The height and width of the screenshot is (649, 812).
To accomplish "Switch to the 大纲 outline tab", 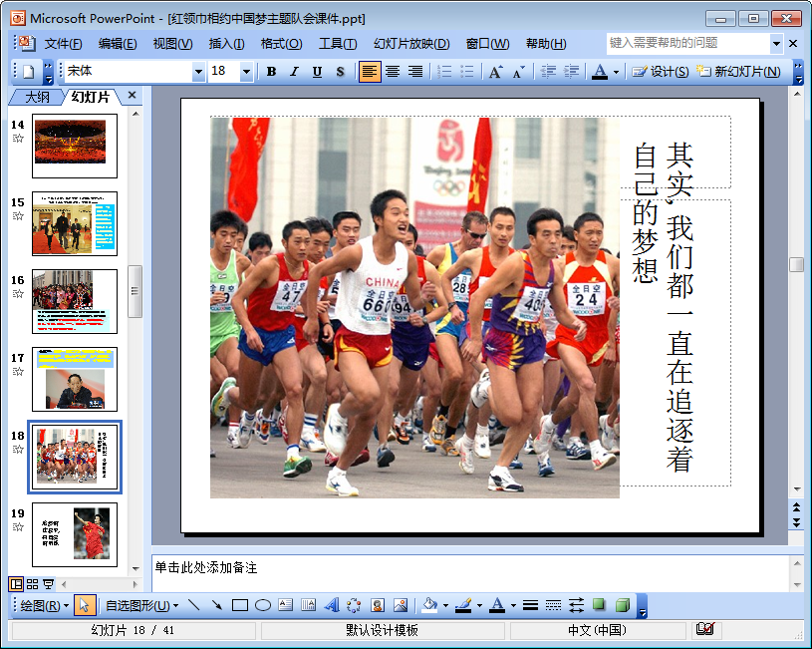I will coord(37,97).
